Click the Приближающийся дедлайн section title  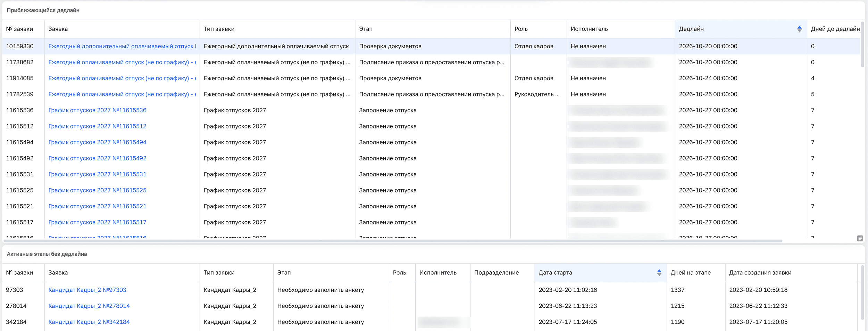click(x=43, y=10)
